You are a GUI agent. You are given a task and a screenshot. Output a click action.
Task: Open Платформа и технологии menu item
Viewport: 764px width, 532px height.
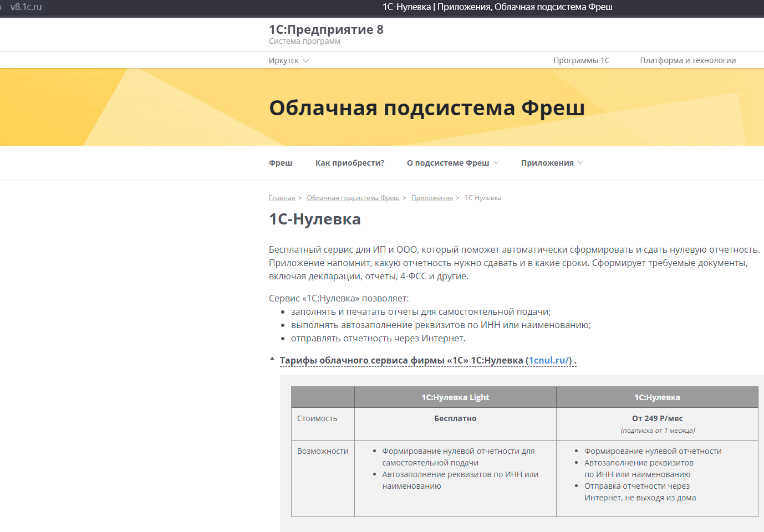click(x=687, y=60)
